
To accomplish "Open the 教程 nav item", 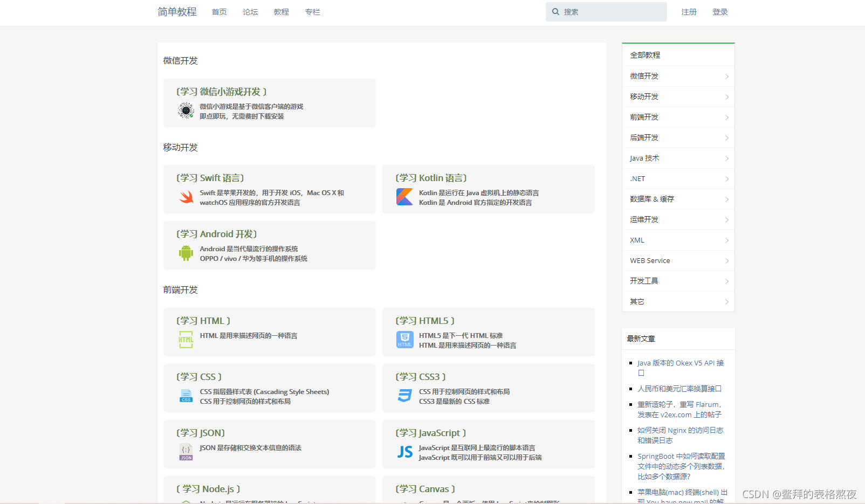I will click(282, 12).
